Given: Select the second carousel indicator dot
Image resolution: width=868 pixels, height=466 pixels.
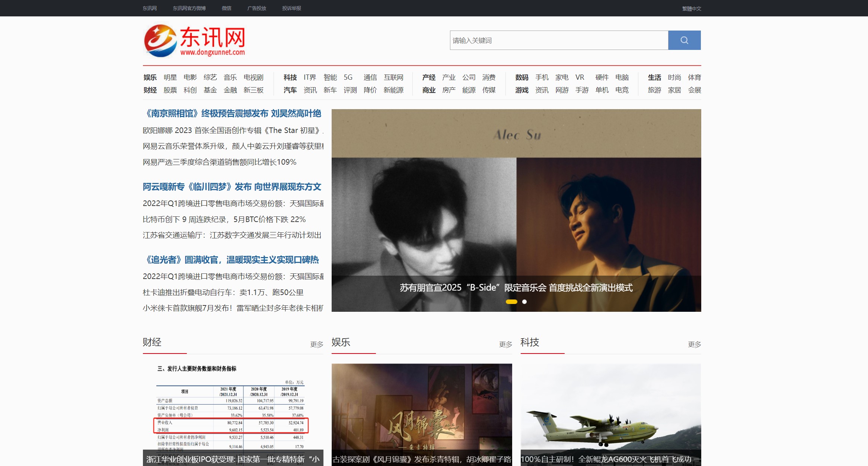Looking at the screenshot, I should pyautogui.click(x=524, y=302).
